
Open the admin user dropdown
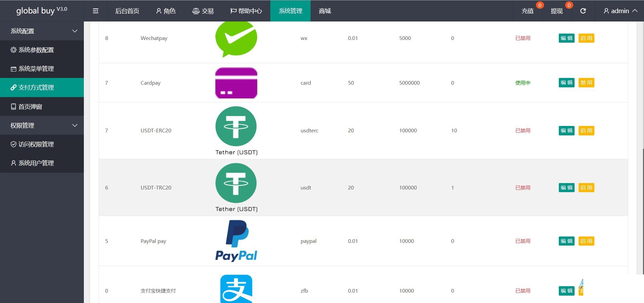coord(620,11)
